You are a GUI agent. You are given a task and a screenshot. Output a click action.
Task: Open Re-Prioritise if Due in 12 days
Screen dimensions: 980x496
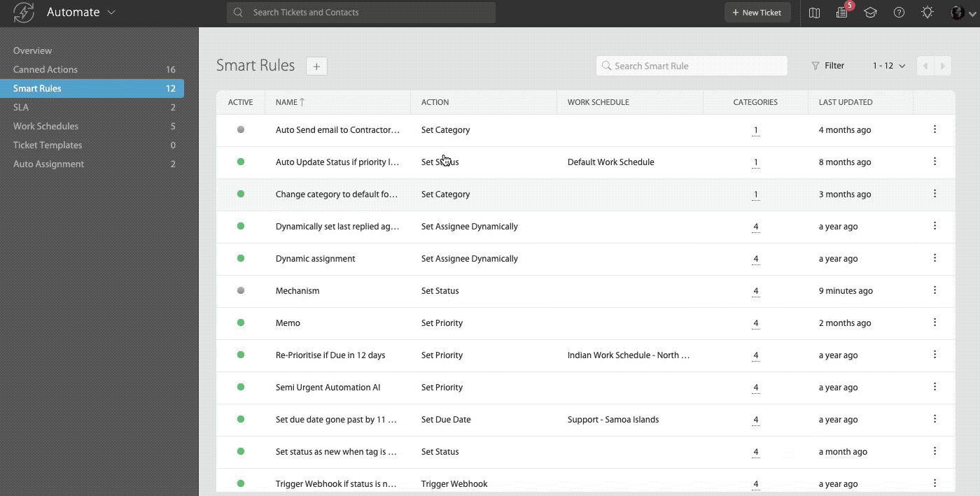click(330, 355)
